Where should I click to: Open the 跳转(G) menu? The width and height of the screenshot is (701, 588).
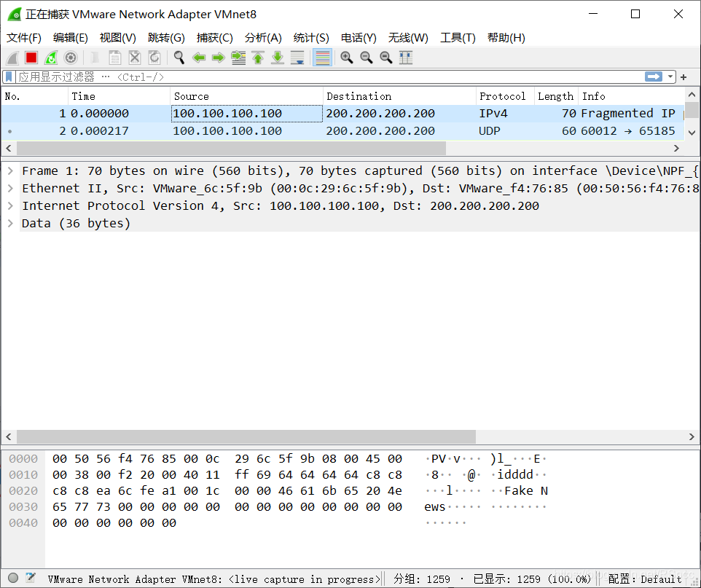point(166,38)
